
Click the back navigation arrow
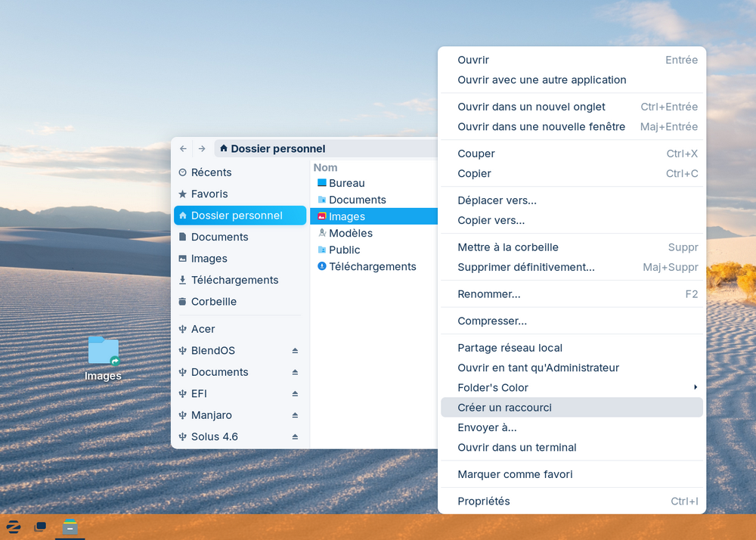coord(183,149)
